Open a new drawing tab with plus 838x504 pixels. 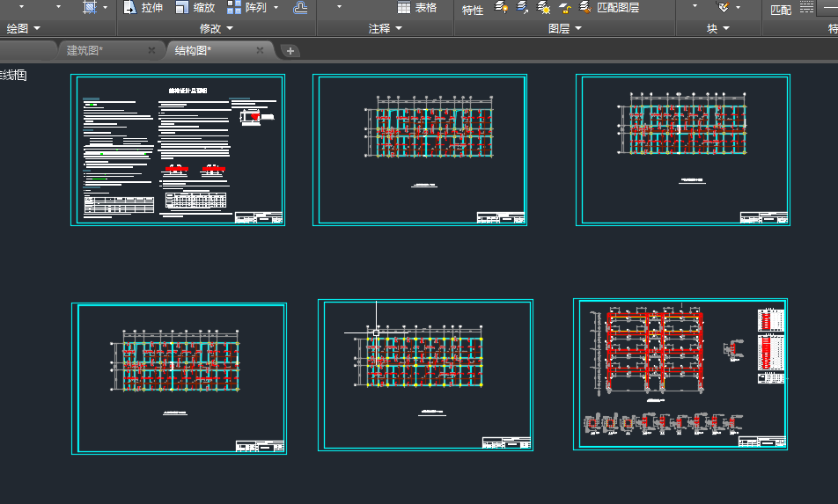click(x=290, y=51)
